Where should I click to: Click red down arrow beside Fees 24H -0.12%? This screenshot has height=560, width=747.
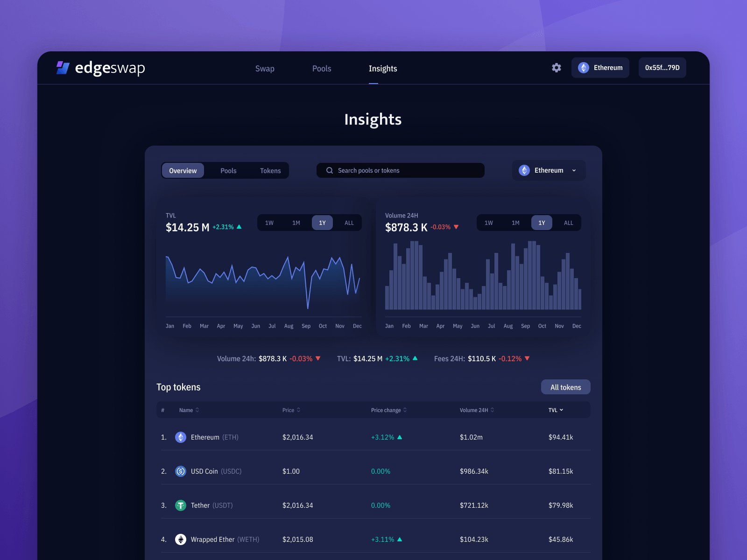tap(527, 358)
